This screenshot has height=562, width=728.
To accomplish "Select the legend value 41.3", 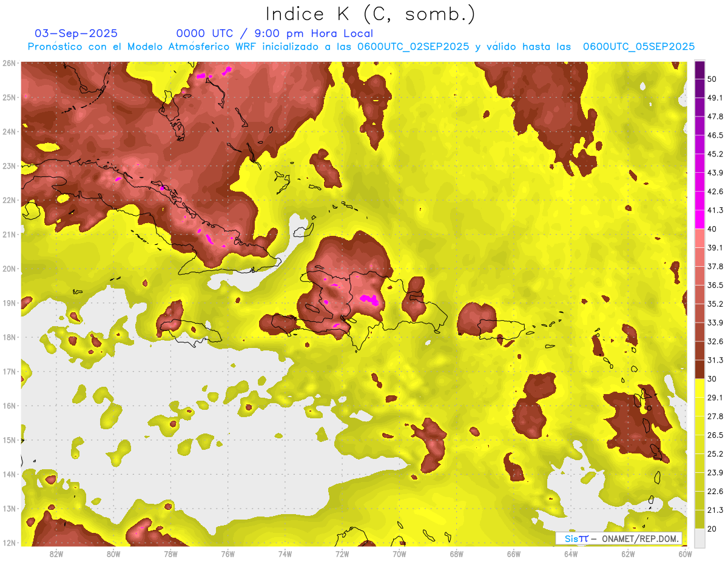I will pos(715,210).
